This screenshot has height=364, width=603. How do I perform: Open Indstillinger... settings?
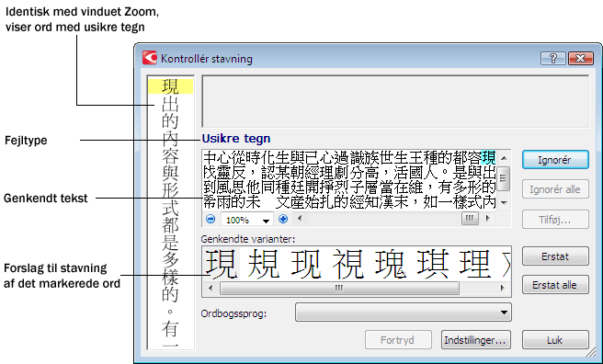(476, 340)
